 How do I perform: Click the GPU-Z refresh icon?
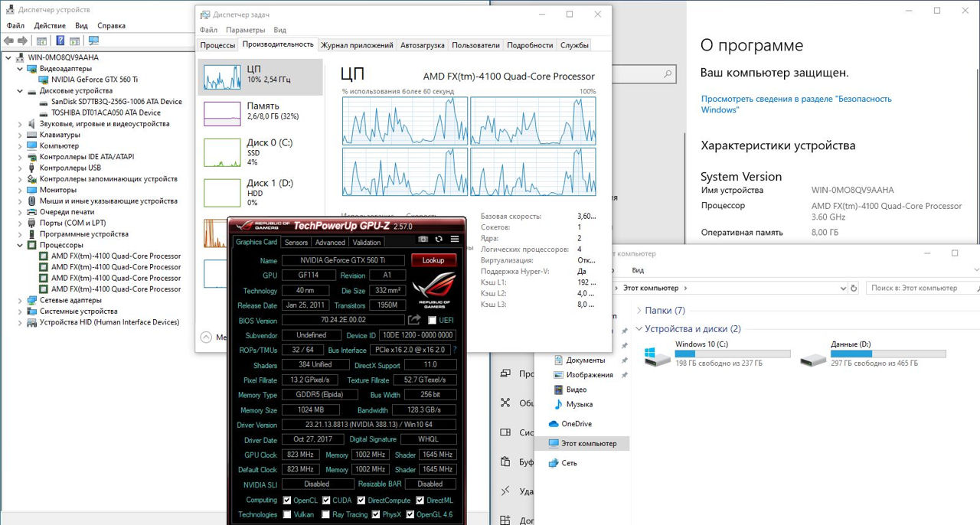[x=439, y=240]
